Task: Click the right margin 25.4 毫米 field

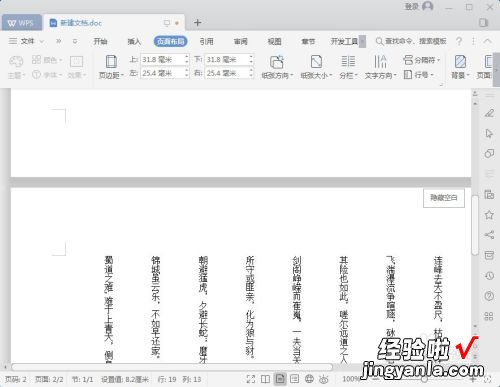Action: point(227,73)
